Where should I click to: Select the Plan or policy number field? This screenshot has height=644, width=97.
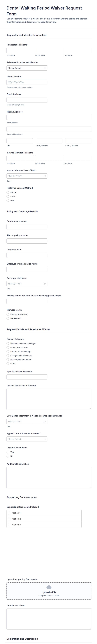(x=27, y=241)
